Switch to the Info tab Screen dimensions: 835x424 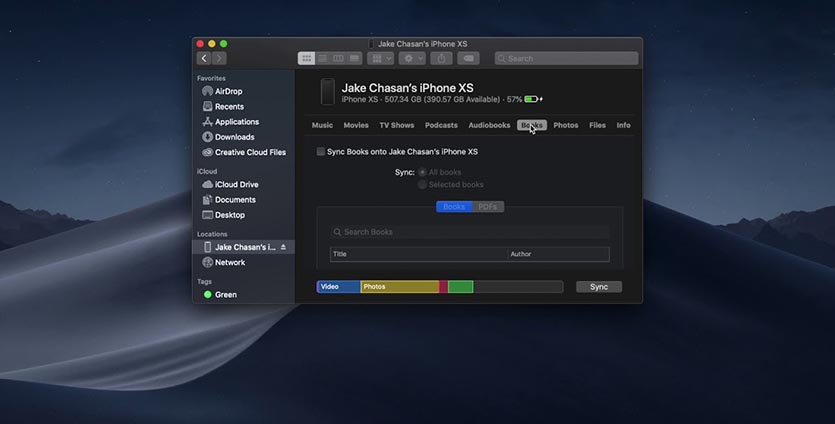tap(624, 125)
